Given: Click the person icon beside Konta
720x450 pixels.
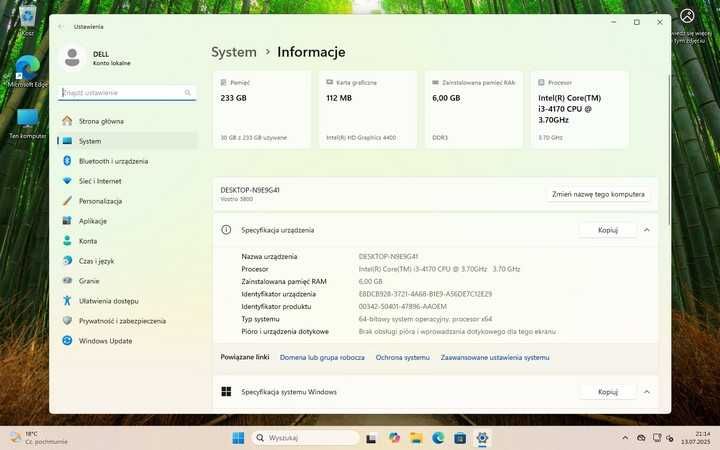Looking at the screenshot, I should pyautogui.click(x=67, y=241).
